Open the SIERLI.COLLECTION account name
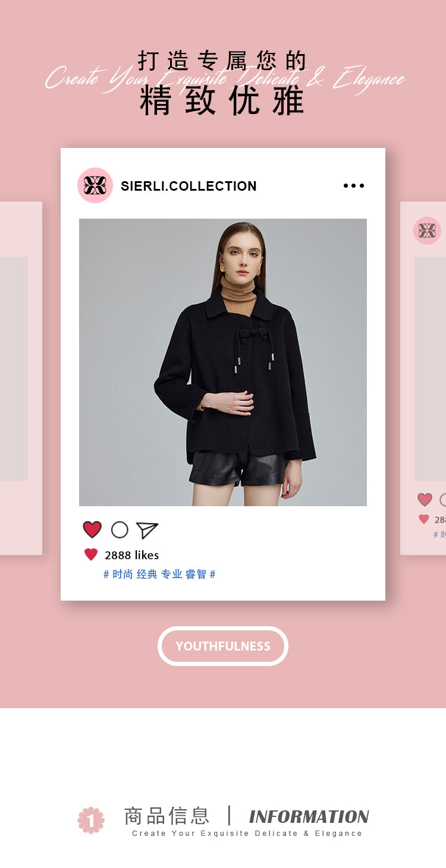The height and width of the screenshot is (868, 446). tap(189, 186)
